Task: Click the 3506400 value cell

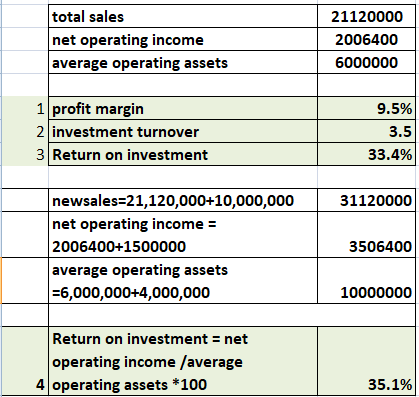Action: (367, 235)
